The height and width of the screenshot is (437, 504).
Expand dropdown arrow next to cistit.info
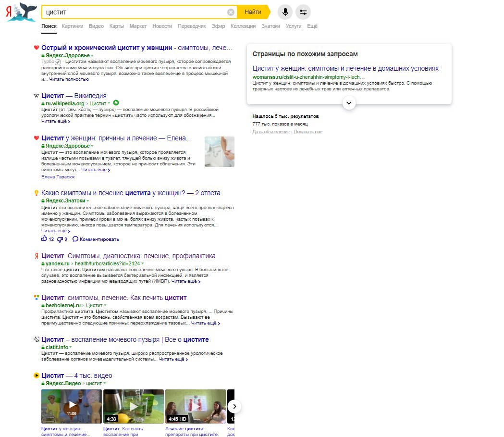pos(71,347)
